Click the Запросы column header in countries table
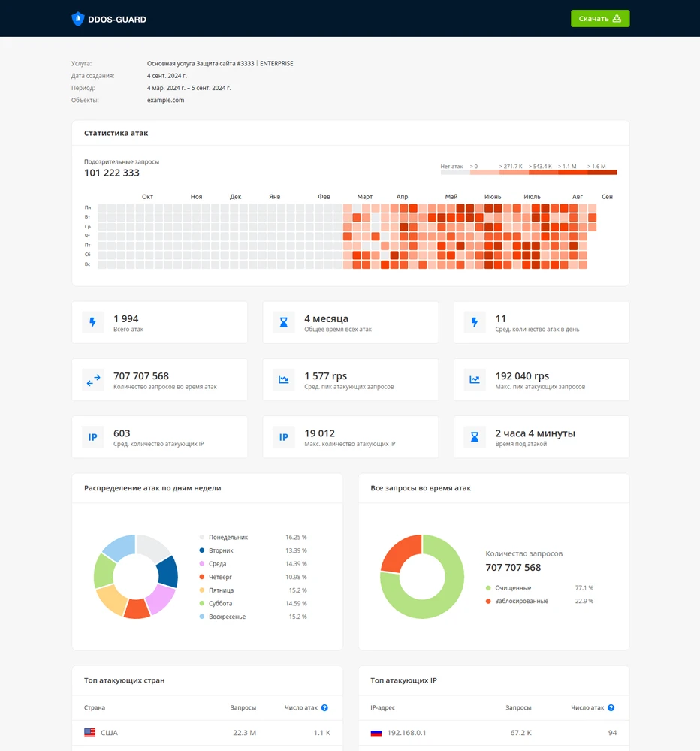Image resolution: width=700 pixels, height=751 pixels. [x=243, y=708]
